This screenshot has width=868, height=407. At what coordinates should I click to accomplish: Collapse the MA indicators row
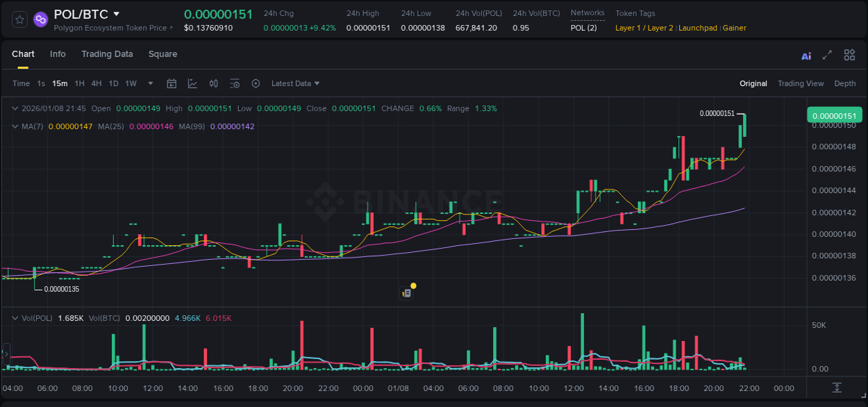tap(15, 126)
